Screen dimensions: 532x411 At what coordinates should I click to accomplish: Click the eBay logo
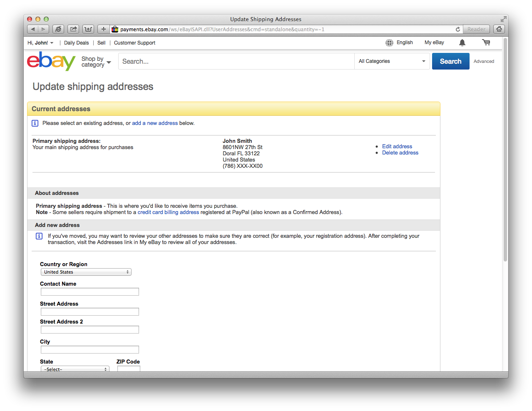[51, 61]
